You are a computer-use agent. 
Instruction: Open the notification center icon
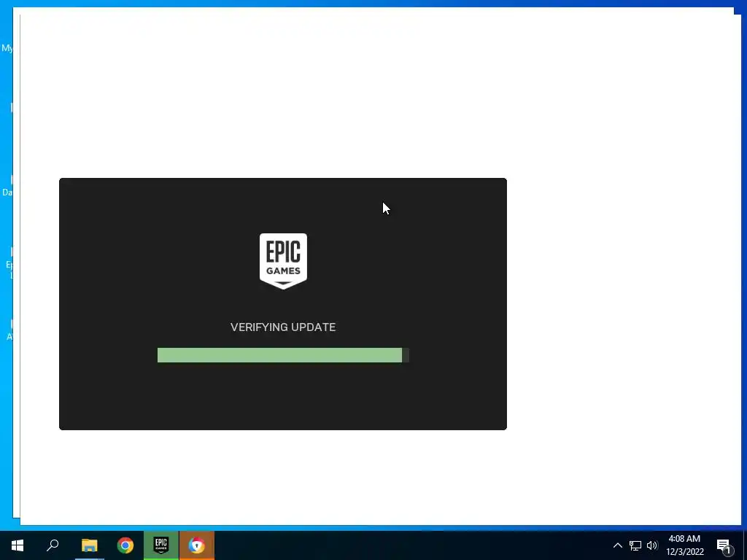(x=724, y=545)
